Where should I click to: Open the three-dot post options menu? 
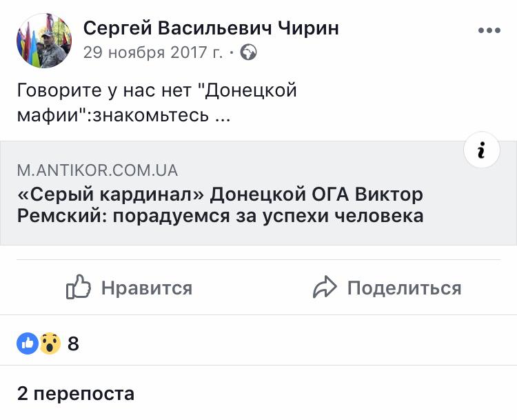tap(489, 30)
